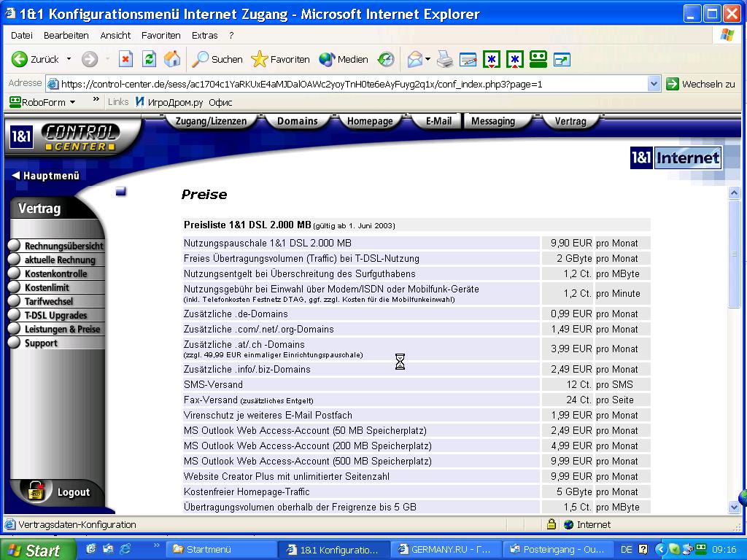Switch to Startmenü taskbar window
Image resolution: width=747 pixels, height=560 pixels.
[x=221, y=550]
